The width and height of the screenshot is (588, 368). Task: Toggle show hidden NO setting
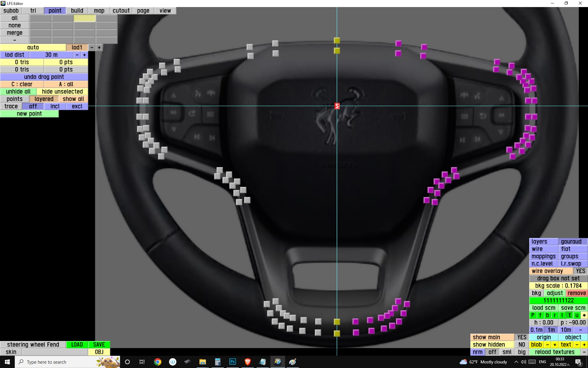click(522, 345)
